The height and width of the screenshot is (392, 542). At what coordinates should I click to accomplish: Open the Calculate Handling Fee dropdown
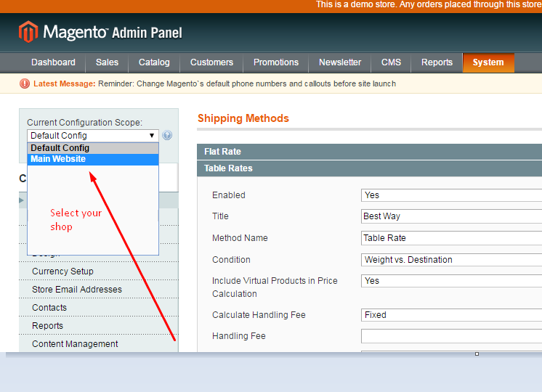(451, 315)
